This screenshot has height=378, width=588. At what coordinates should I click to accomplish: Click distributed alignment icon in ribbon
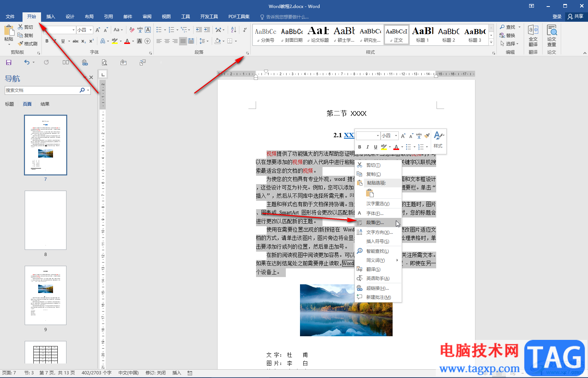[191, 41]
